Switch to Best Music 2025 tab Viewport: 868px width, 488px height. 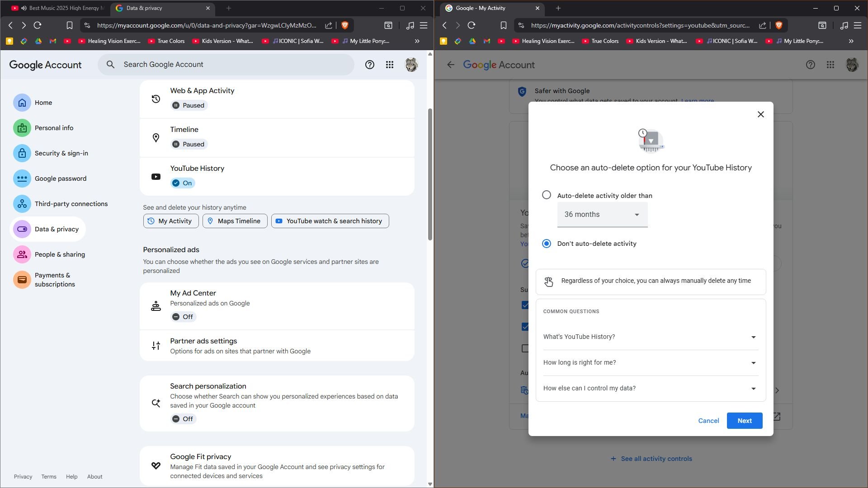(57, 8)
